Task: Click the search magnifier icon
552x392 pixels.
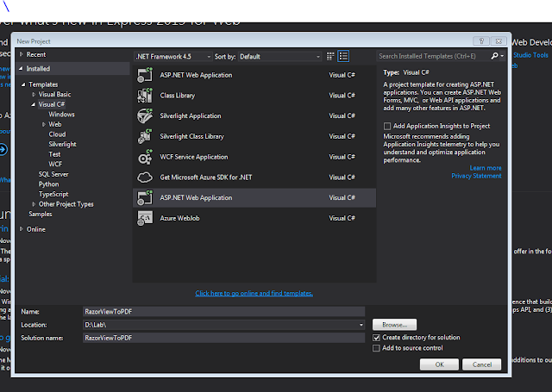Action: tap(494, 56)
